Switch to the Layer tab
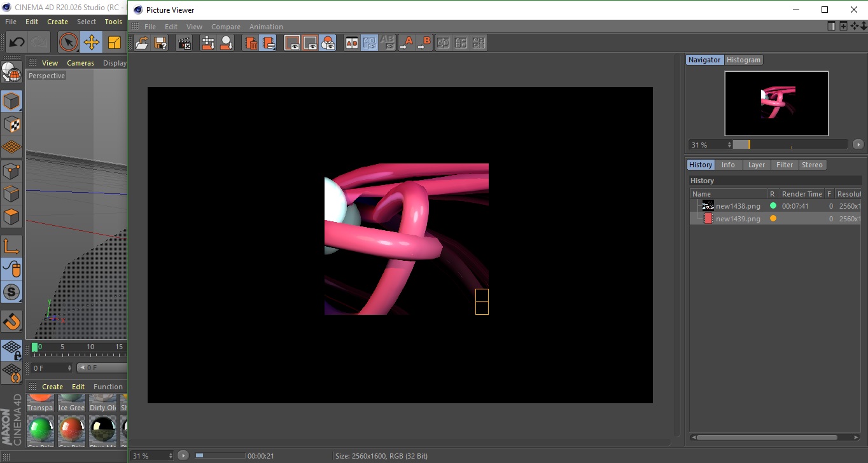Screen dimensions: 868x463 756,165
